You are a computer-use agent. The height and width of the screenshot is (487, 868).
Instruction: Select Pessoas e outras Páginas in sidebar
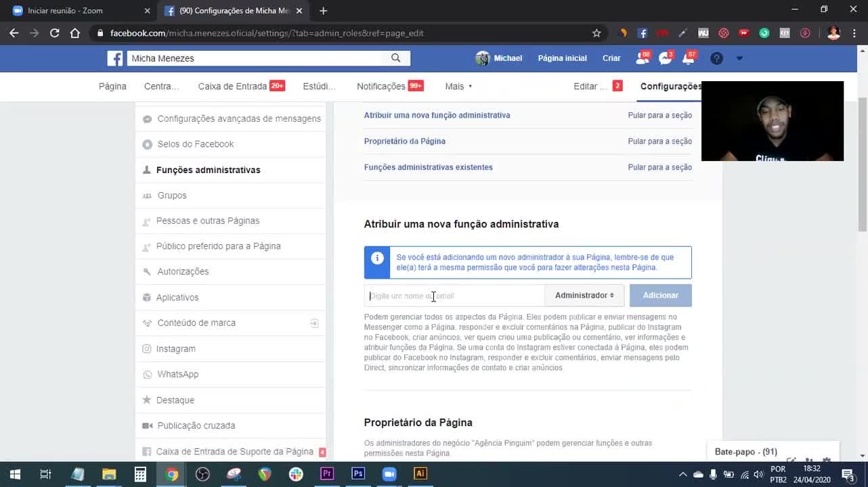tap(231, 221)
